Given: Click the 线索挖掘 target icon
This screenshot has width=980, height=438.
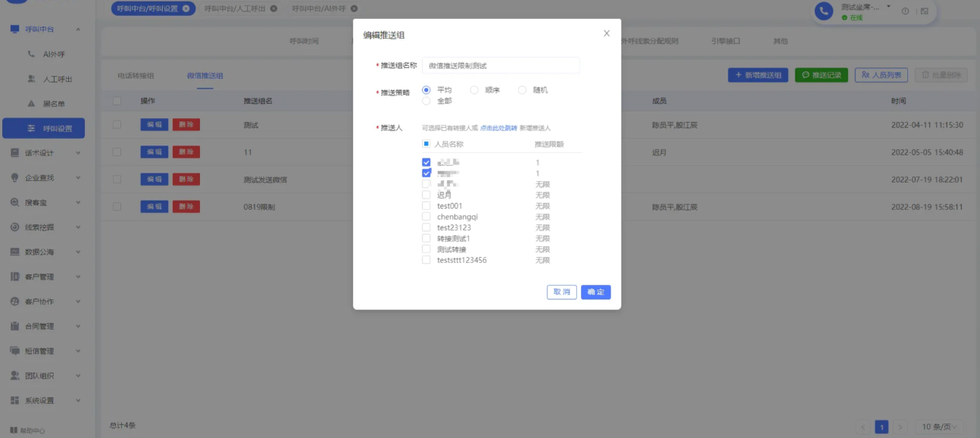Looking at the screenshot, I should [x=14, y=227].
